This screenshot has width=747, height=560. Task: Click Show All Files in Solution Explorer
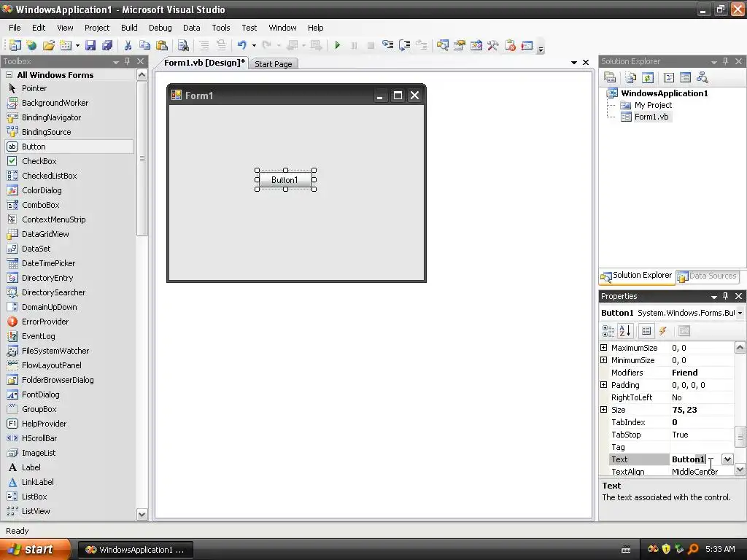click(x=631, y=77)
